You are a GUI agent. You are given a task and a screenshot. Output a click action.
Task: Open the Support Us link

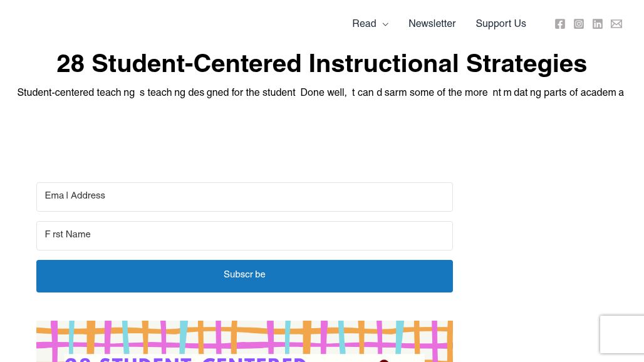(x=501, y=24)
